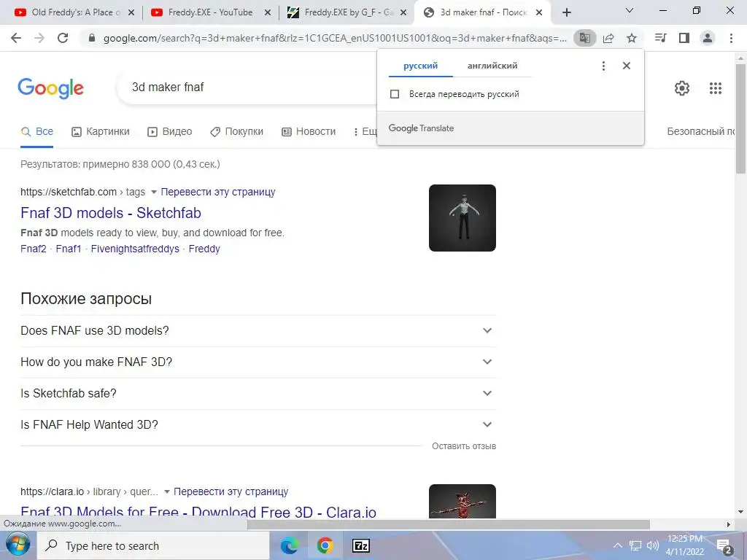This screenshot has width=747, height=560.
Task: Close the Old Freddy's YouTube tab
Action: coord(131,12)
